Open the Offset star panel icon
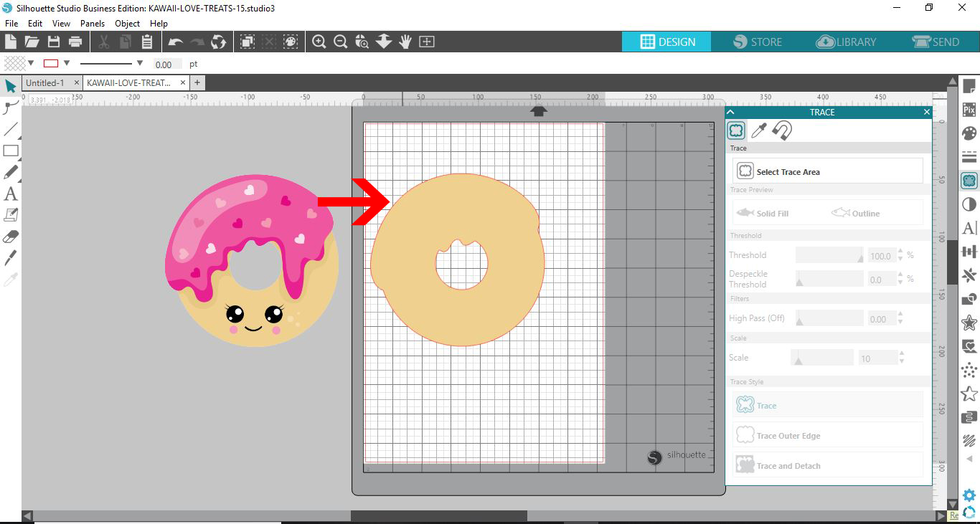The width and height of the screenshot is (980, 524). pyautogui.click(x=969, y=323)
